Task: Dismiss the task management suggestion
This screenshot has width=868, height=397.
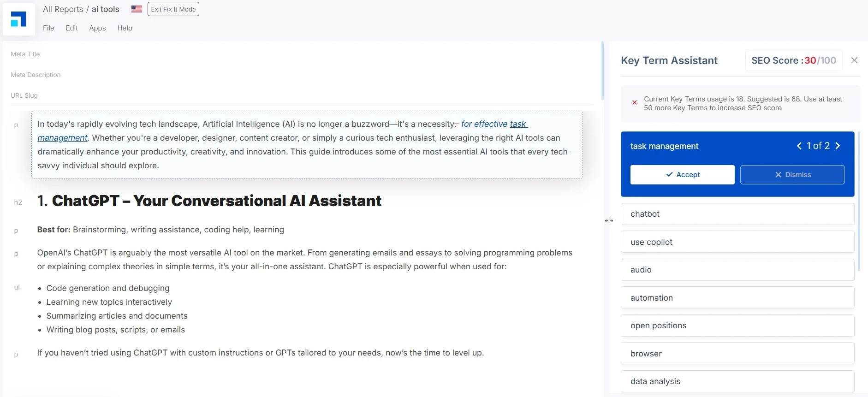Action: [792, 175]
